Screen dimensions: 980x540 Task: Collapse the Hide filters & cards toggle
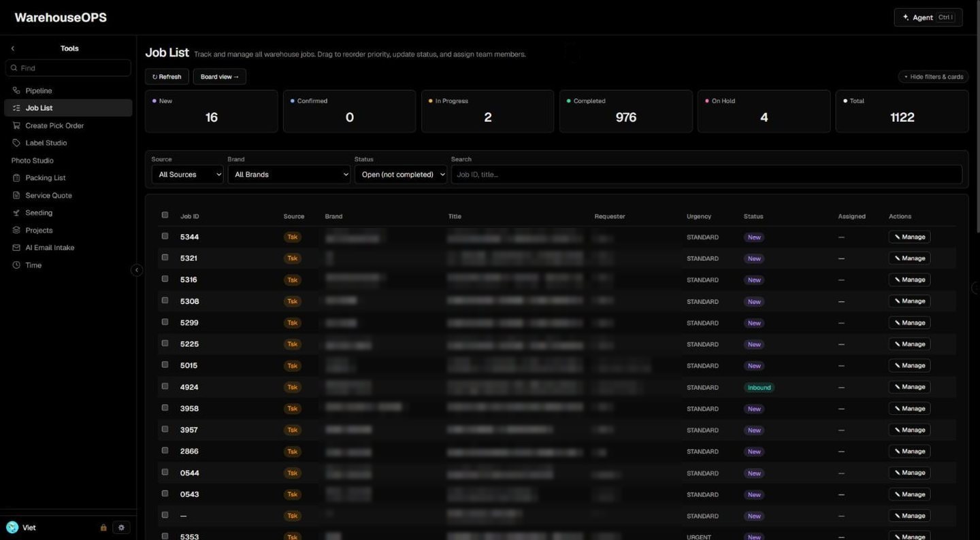point(933,77)
